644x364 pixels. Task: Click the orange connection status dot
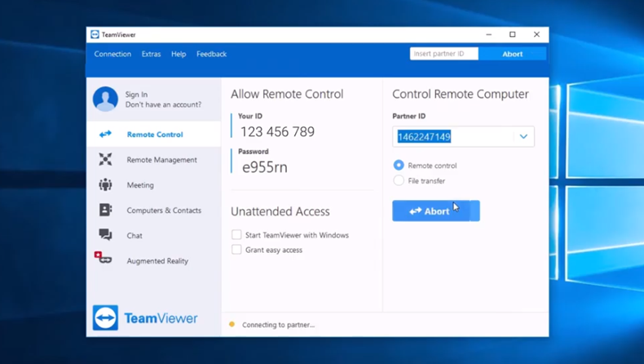tap(232, 325)
